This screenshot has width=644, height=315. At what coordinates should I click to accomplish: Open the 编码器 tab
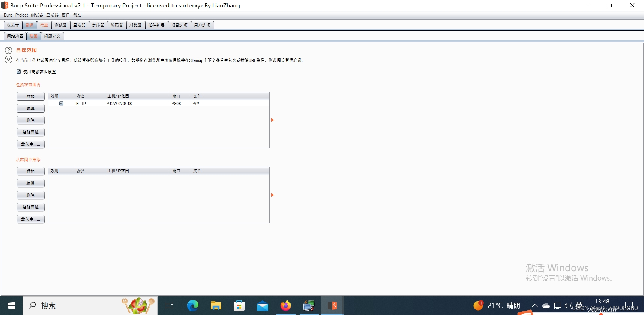[117, 25]
